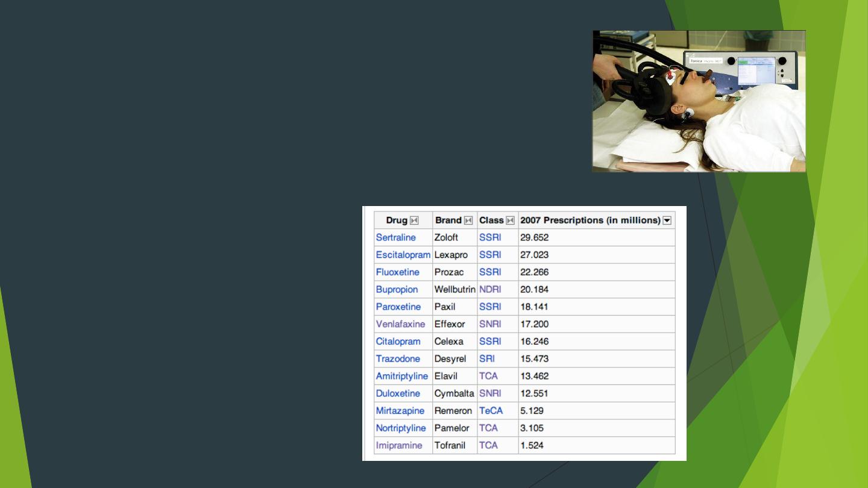Click the 16.246 prescriptions value
This screenshot has width=868, height=488.
(x=535, y=342)
